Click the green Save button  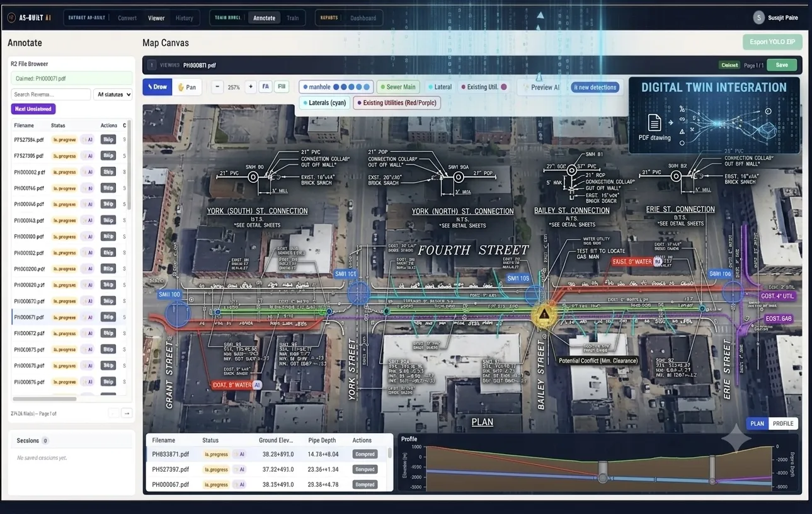point(782,65)
